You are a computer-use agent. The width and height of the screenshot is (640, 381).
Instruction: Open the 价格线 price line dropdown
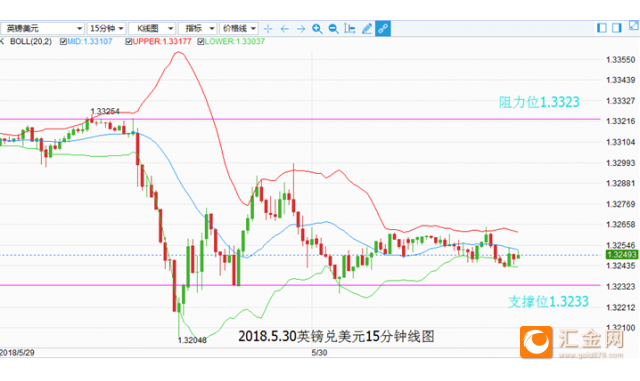point(238,29)
